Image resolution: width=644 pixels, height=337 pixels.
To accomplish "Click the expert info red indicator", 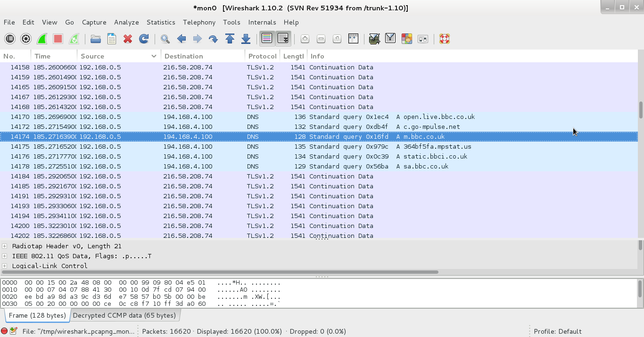I will point(5,331).
